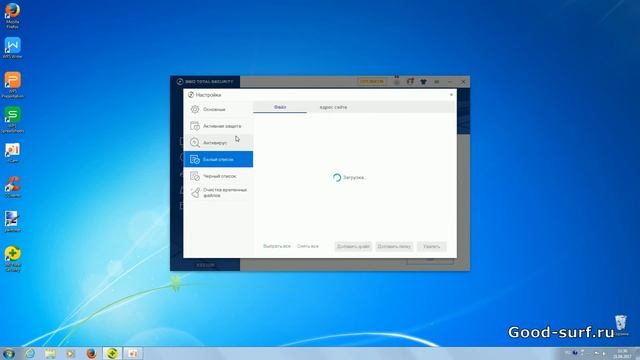The width and height of the screenshot is (640, 360).
Task: Select 360 Total Security taskbar button
Action: (112, 353)
